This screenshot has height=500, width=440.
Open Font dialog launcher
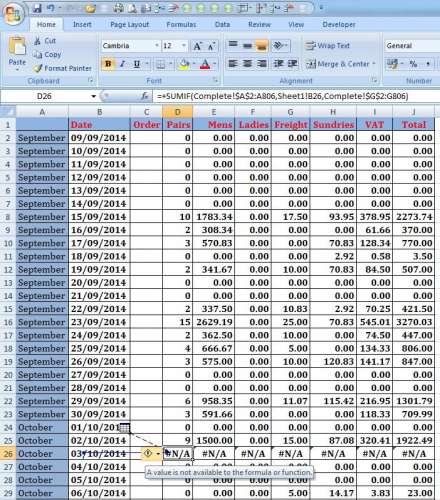click(x=216, y=80)
